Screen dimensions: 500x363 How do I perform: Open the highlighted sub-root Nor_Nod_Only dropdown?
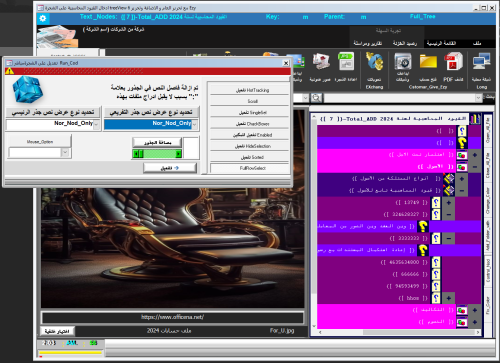tap(195, 125)
